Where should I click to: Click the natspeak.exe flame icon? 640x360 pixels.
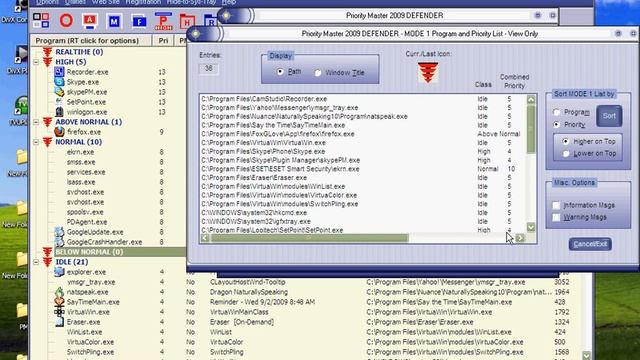point(59,292)
